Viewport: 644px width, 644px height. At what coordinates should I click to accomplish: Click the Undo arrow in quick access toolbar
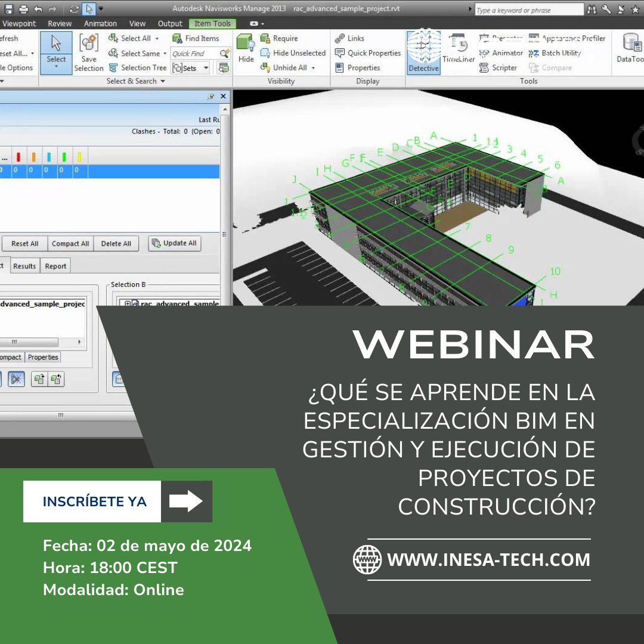point(38,8)
